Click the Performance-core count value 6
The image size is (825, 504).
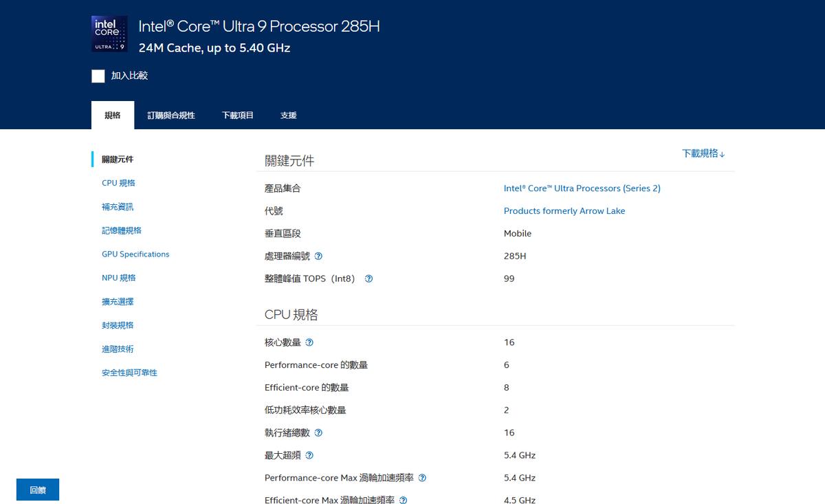pyautogui.click(x=507, y=365)
